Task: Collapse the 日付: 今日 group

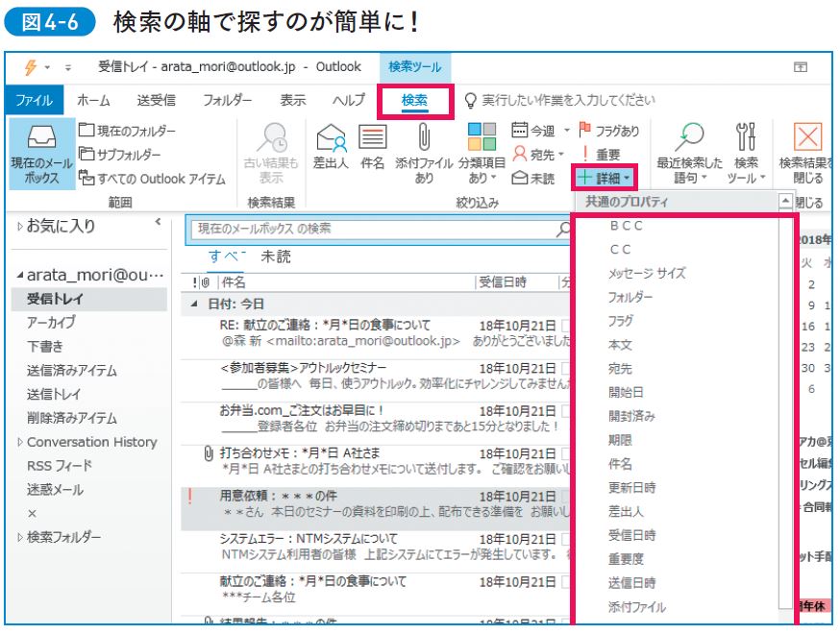Action: tap(194, 305)
